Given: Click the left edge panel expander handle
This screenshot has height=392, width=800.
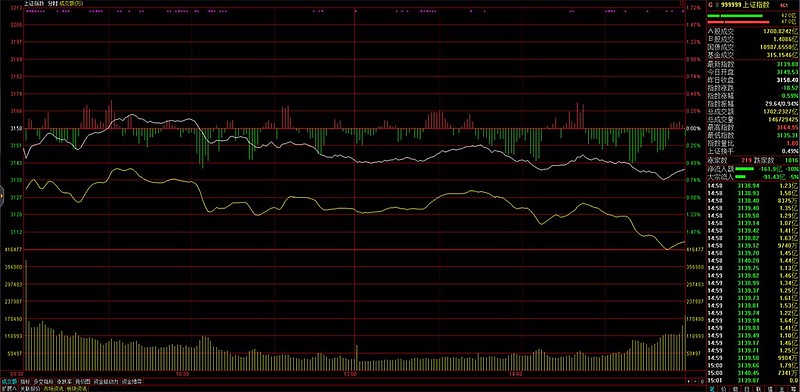Looking at the screenshot, I should (x=2, y=195).
